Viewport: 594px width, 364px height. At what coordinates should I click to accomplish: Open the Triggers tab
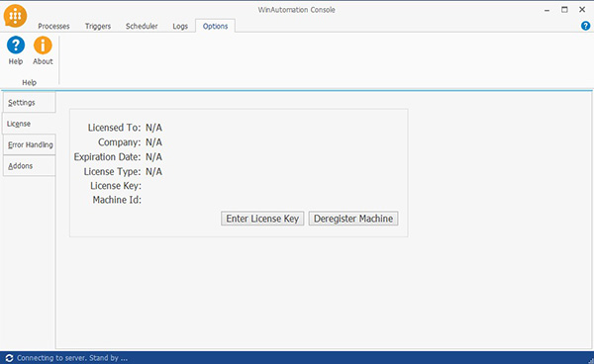click(x=98, y=26)
